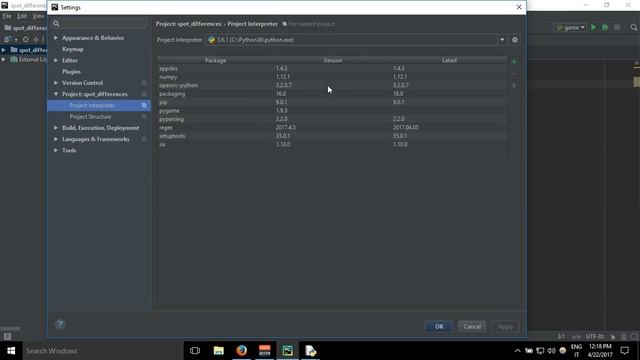Expand Build, Execution, Deployment section
The height and width of the screenshot is (360, 640).
pos(56,128)
